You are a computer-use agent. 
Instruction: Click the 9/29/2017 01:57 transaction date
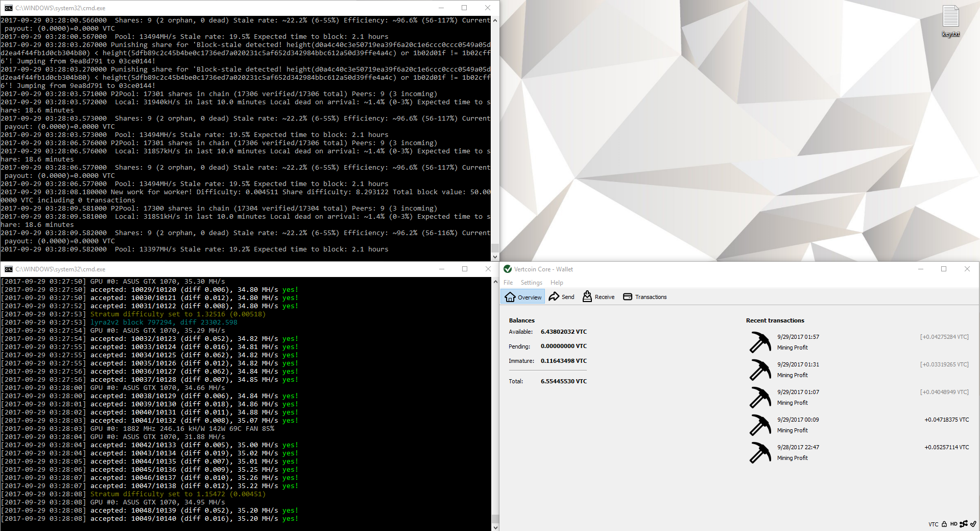pos(798,337)
